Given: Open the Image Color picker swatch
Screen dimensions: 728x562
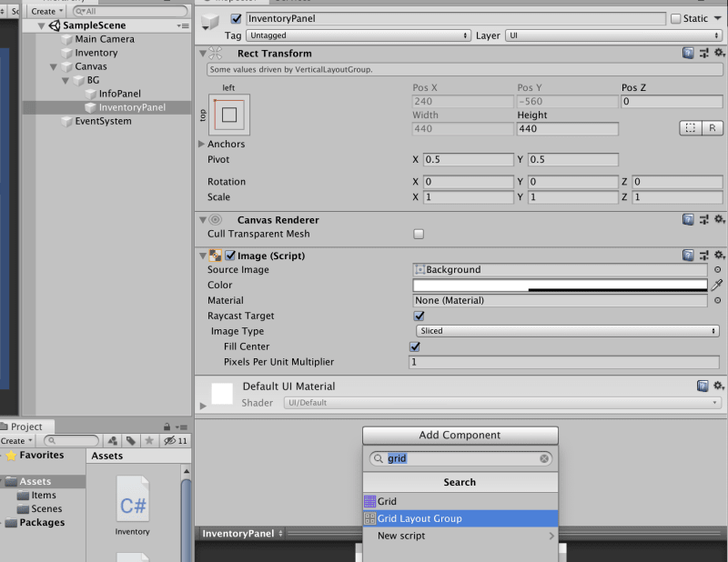Looking at the screenshot, I should coord(560,285).
